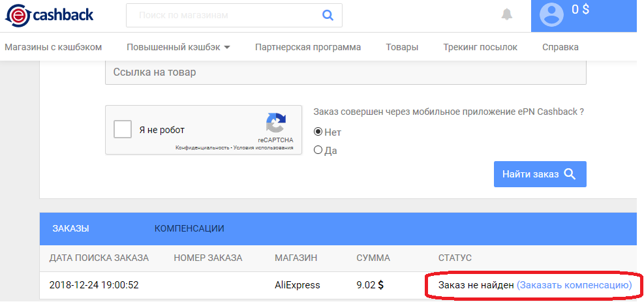This screenshot has height=304, width=644.
Task: Click the search magnifier icon in store search
Action: click(328, 16)
